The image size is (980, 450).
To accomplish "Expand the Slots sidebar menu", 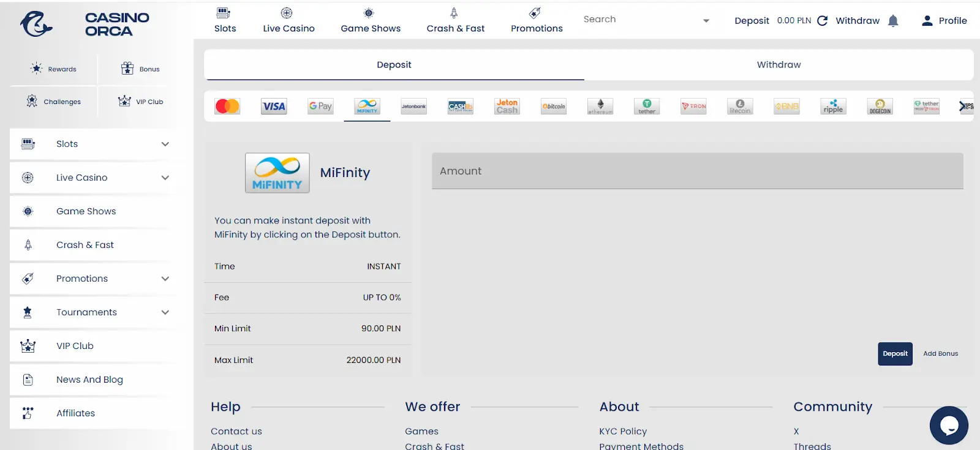I will (165, 144).
